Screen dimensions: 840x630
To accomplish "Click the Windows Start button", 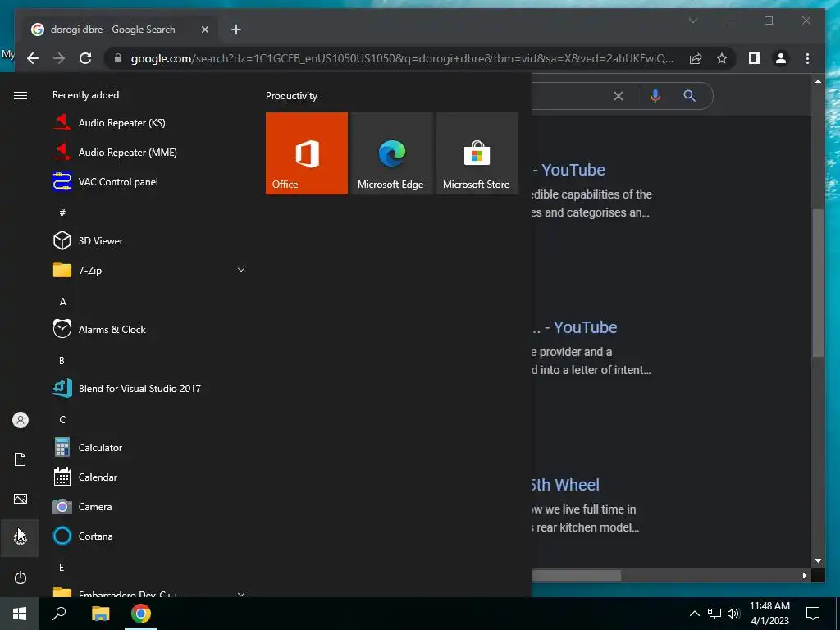I will point(20,614).
